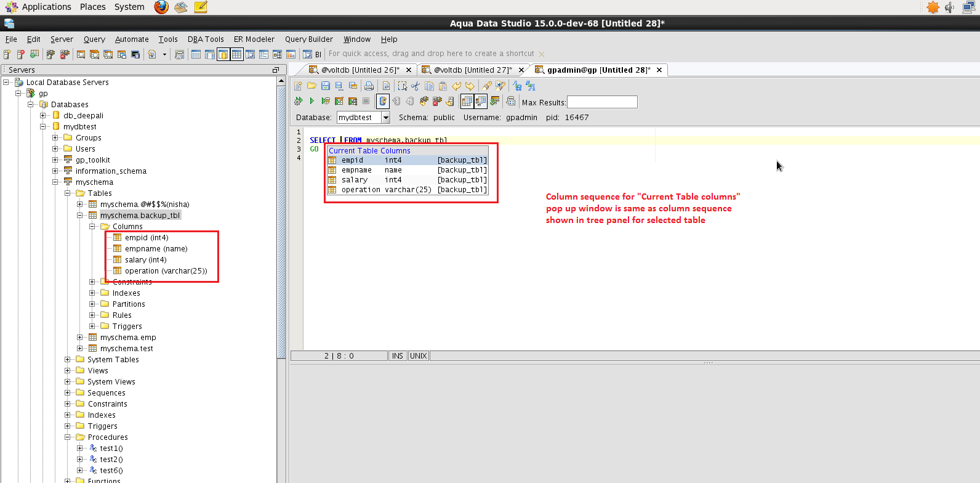Click the Reconnect to server icon
The width and height of the screenshot is (980, 483).
point(424,101)
